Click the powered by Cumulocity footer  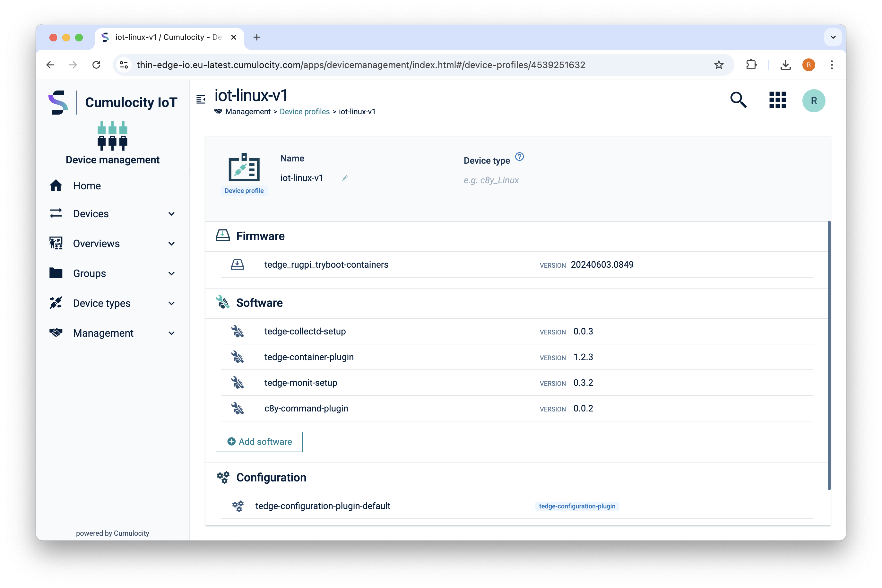113,533
